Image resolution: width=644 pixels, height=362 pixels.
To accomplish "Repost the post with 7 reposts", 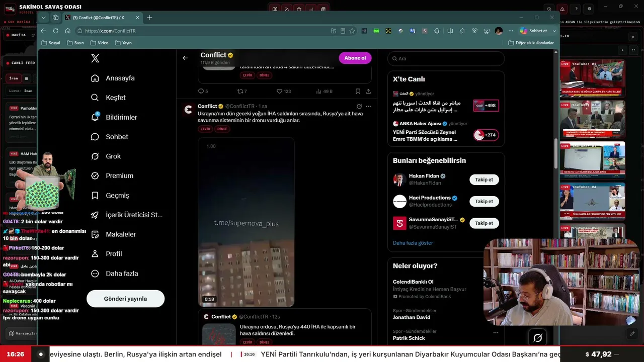I will pos(242,92).
